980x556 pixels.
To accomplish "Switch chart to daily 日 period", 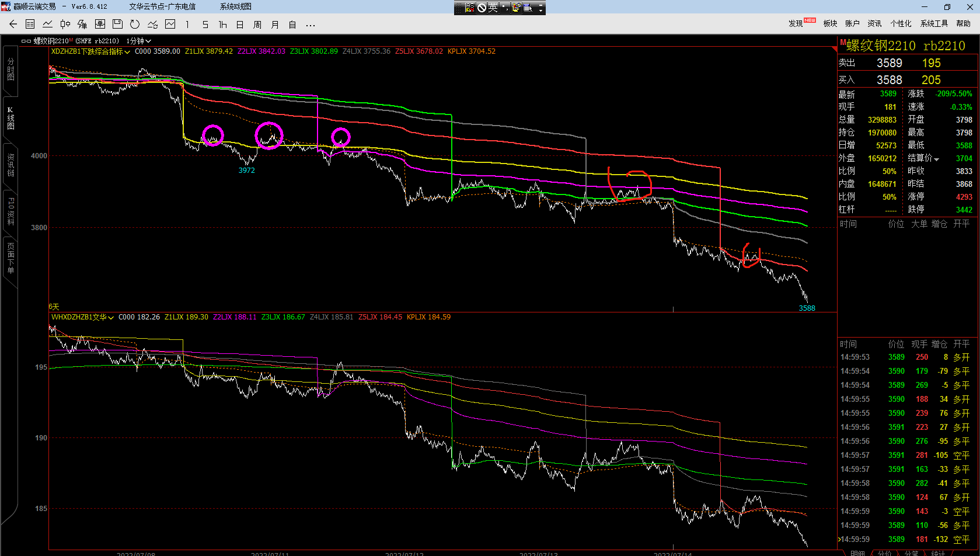I will [240, 25].
